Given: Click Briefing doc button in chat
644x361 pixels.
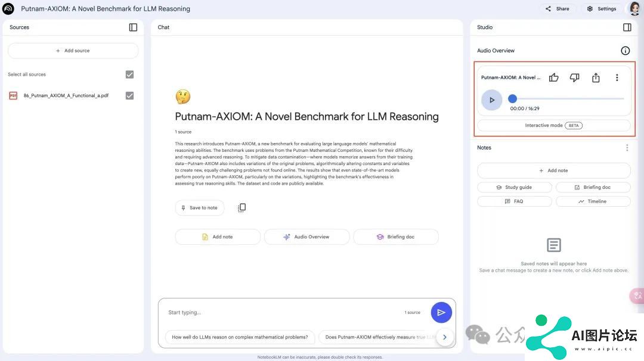Looking at the screenshot, I should [396, 236].
